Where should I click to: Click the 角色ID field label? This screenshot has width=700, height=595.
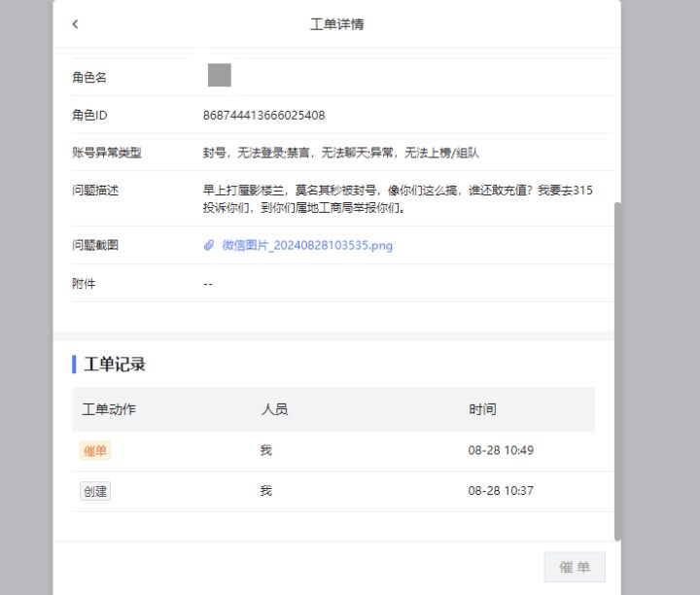pos(89,115)
